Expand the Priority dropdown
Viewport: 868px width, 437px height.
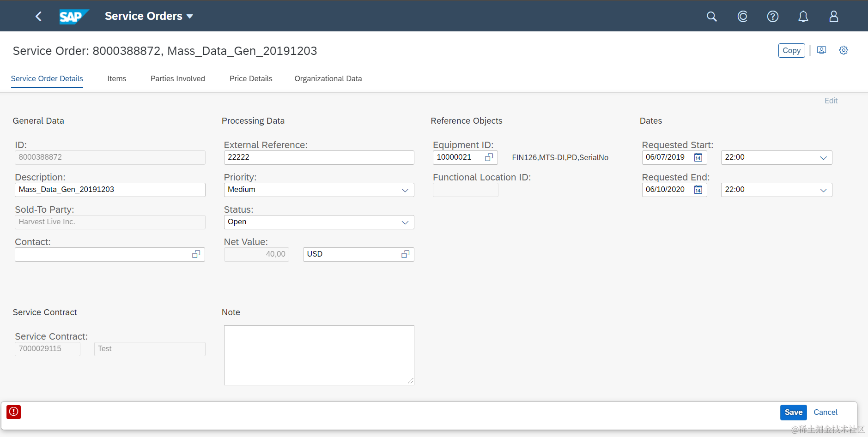pyautogui.click(x=405, y=190)
